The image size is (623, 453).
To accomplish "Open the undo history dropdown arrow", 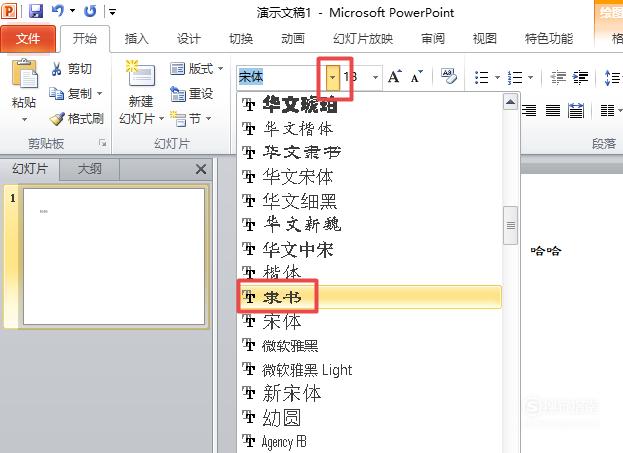I will [72, 11].
